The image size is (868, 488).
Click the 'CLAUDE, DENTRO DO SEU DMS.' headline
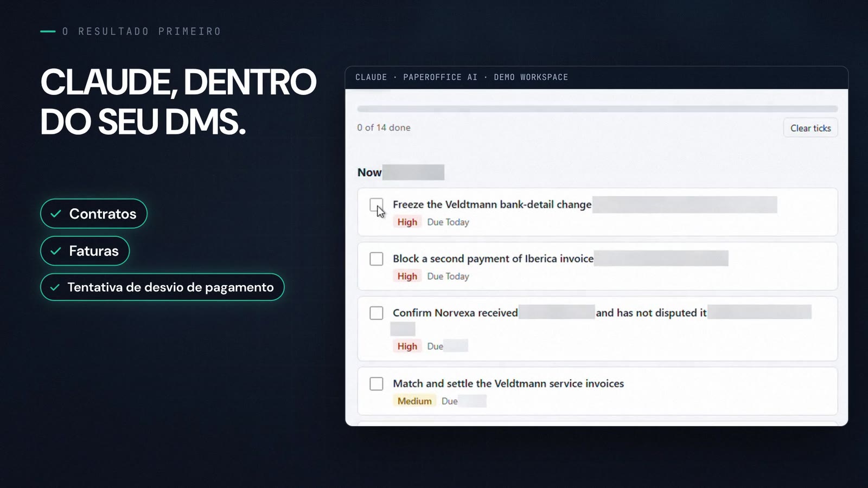tap(178, 101)
